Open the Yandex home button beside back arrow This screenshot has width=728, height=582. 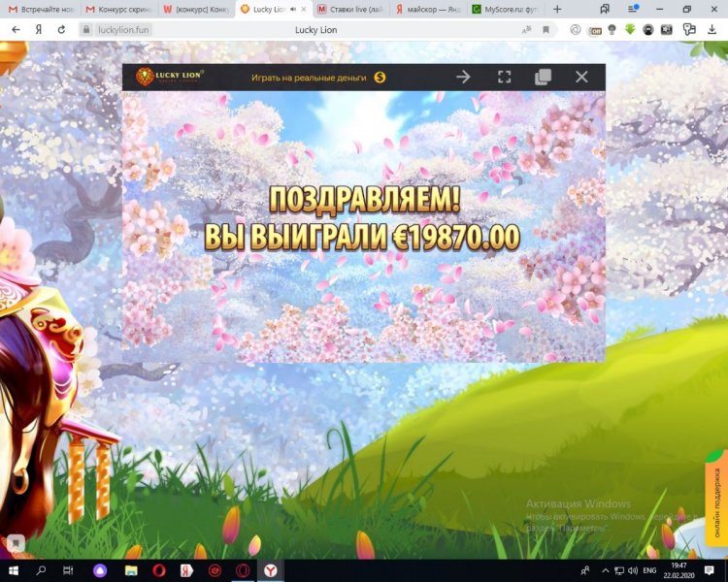tap(39, 29)
